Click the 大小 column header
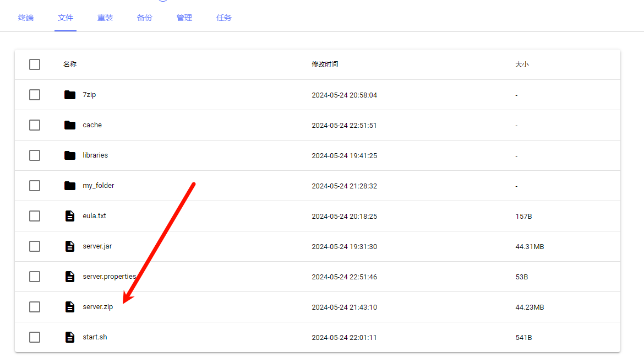 pos(522,64)
